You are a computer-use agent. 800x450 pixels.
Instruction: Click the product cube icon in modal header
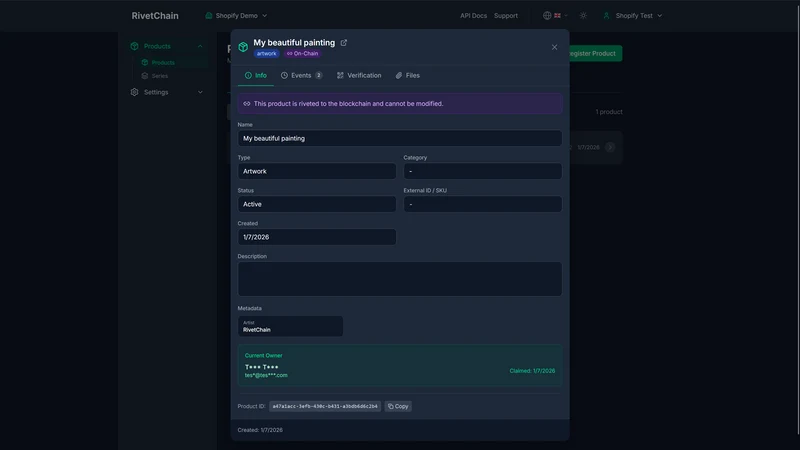coord(243,47)
